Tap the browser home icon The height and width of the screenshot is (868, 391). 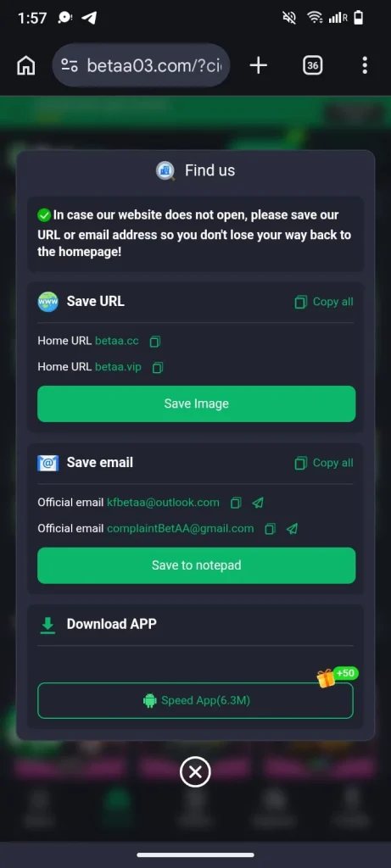coord(26,65)
